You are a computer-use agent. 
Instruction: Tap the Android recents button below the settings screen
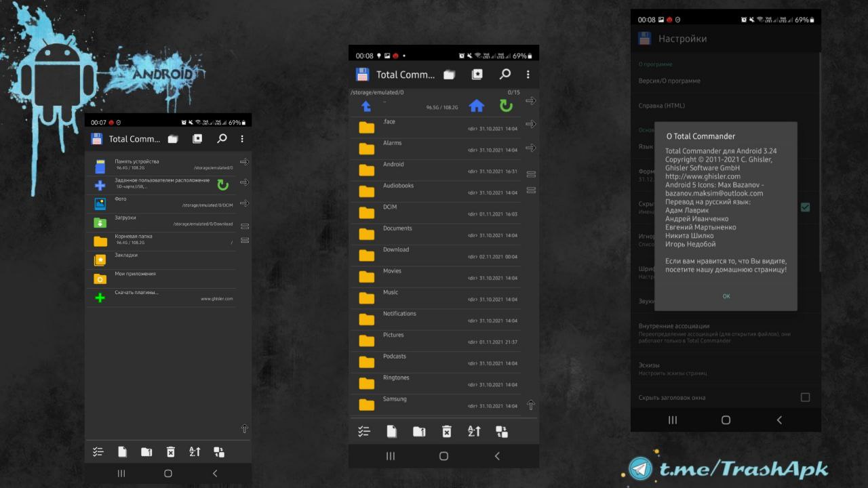tap(673, 420)
